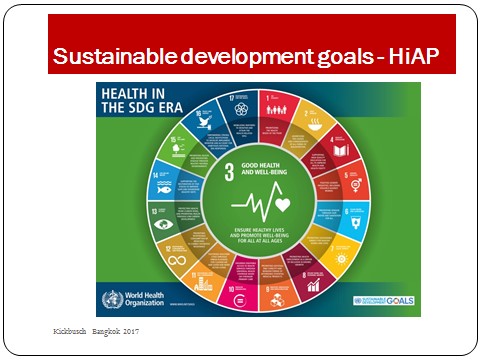Click the SDG 14 fish and waves icon
The width and height of the screenshot is (480, 360).
pyautogui.click(x=164, y=187)
